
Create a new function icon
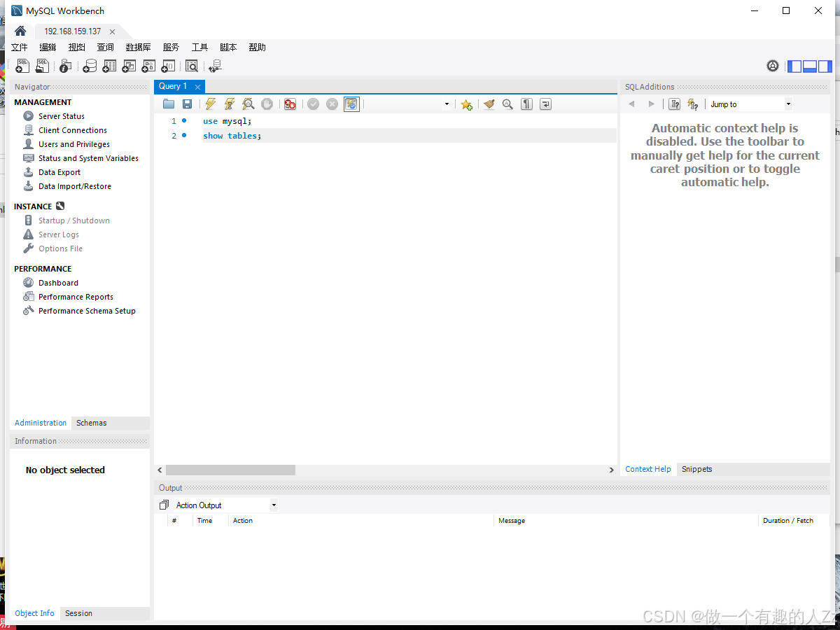click(x=168, y=66)
